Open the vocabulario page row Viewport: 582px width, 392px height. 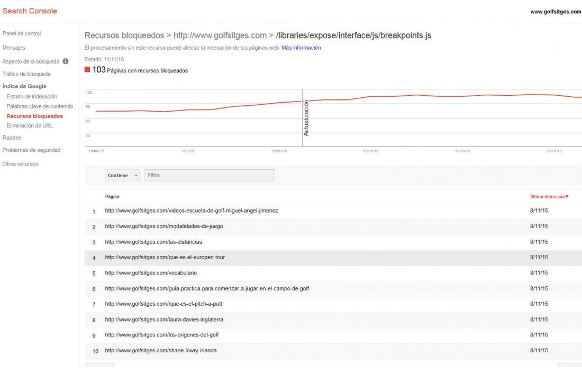[333, 273]
